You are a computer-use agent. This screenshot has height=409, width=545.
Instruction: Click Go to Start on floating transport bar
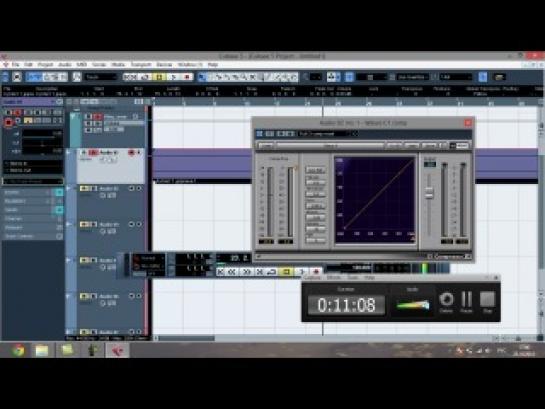220,272
